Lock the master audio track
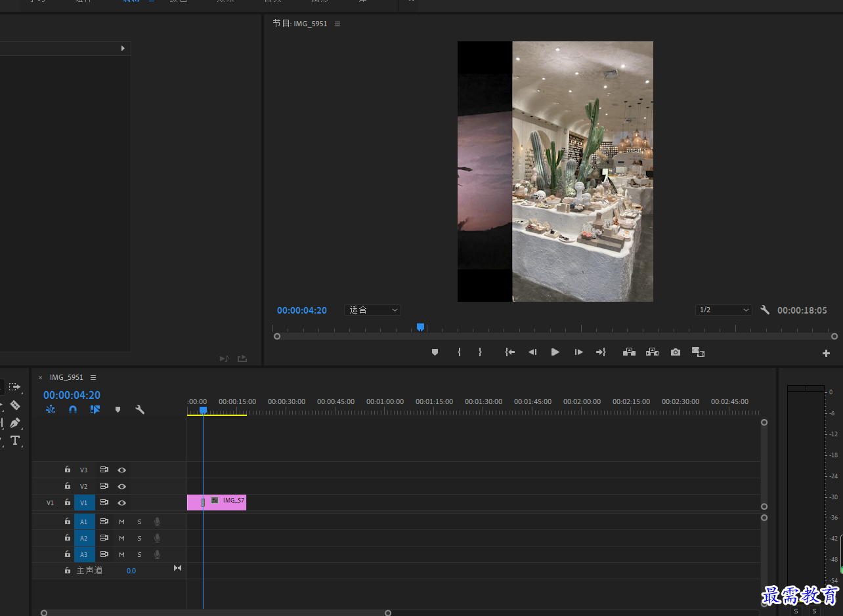The width and height of the screenshot is (843, 616). point(67,571)
